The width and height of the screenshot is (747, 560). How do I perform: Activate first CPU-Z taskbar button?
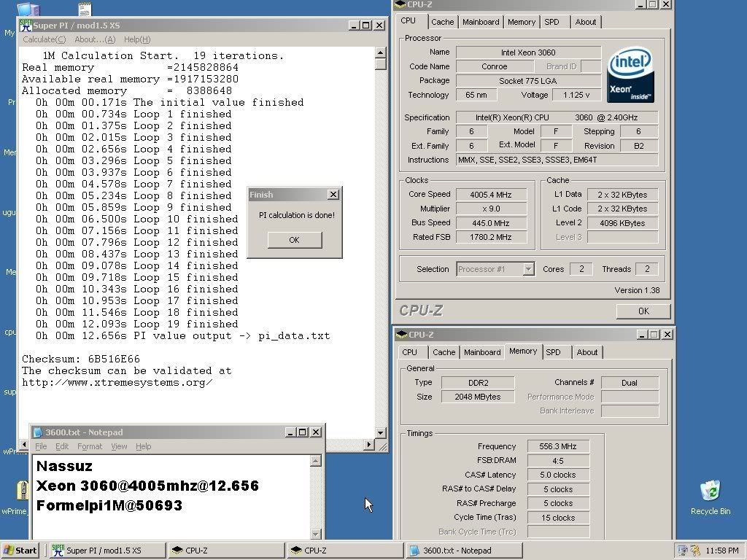tap(226, 551)
